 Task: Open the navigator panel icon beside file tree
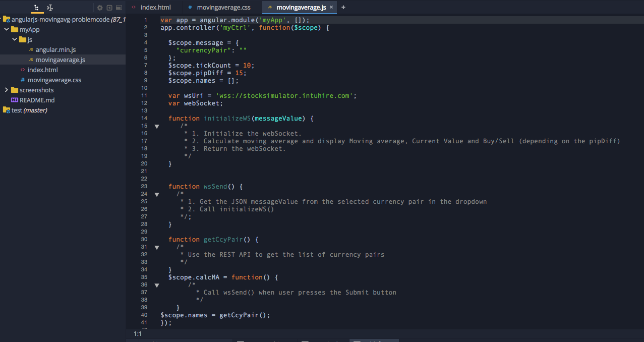50,8
